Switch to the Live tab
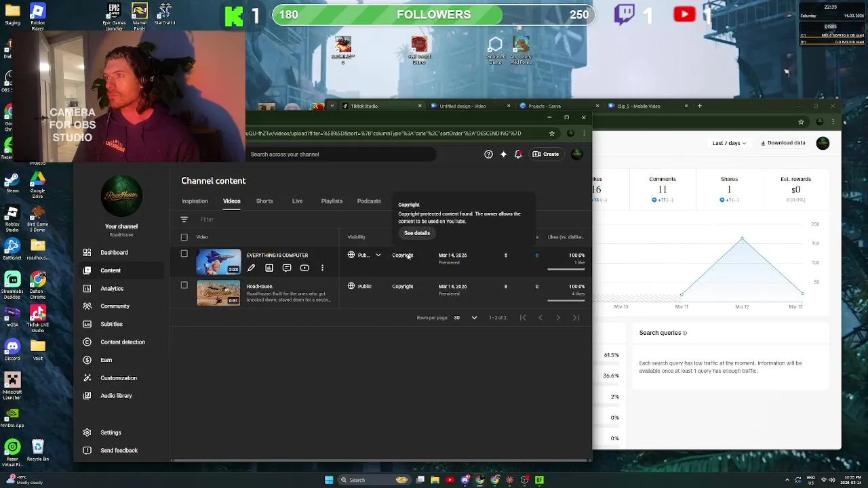 (x=297, y=201)
